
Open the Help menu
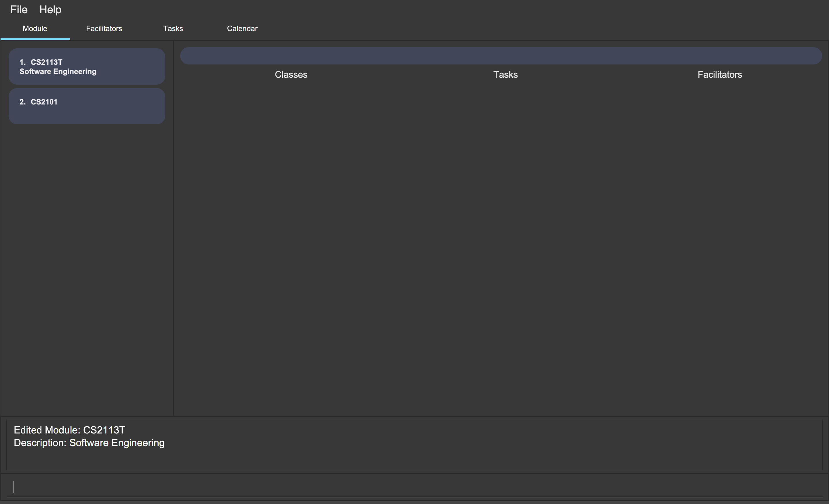(x=50, y=9)
